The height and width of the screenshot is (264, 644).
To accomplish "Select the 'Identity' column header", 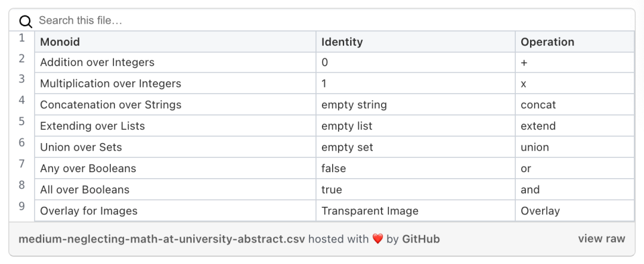I will tap(342, 42).
